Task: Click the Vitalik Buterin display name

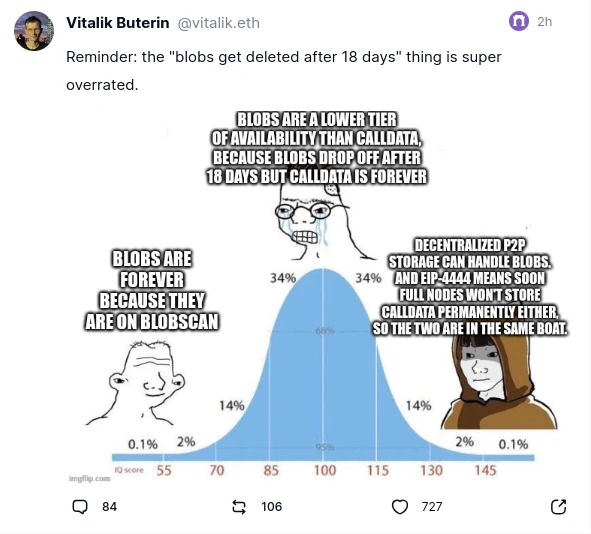Action: [118, 23]
